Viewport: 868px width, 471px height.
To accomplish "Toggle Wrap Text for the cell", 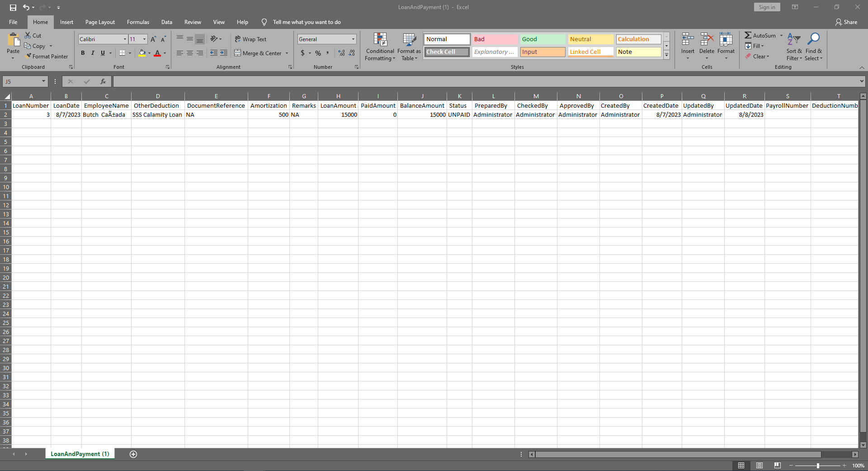I will [x=250, y=39].
